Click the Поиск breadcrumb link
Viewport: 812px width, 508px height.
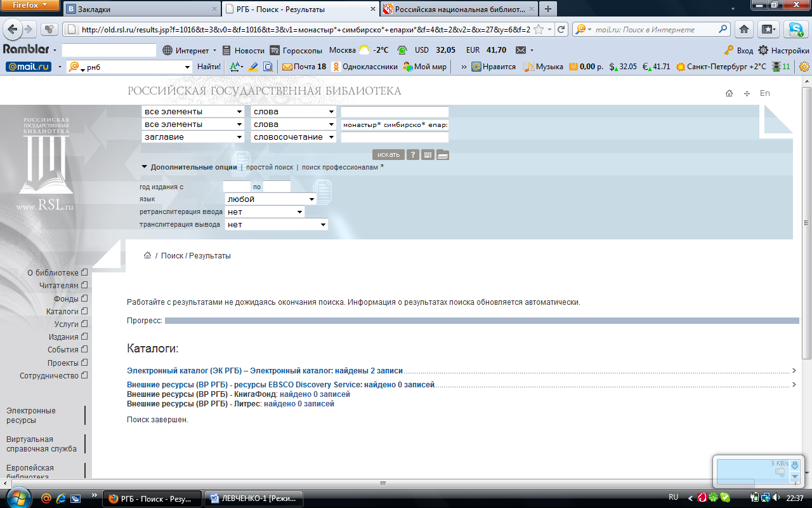pos(172,256)
